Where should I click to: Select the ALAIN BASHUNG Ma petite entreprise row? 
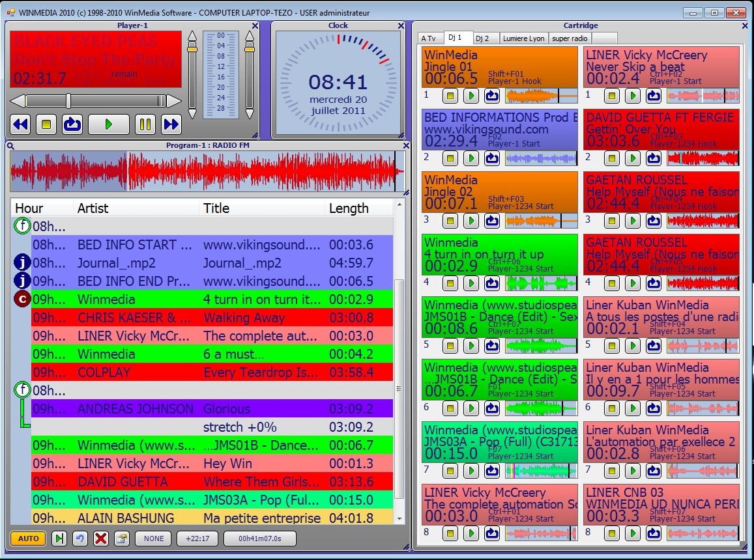click(212, 518)
